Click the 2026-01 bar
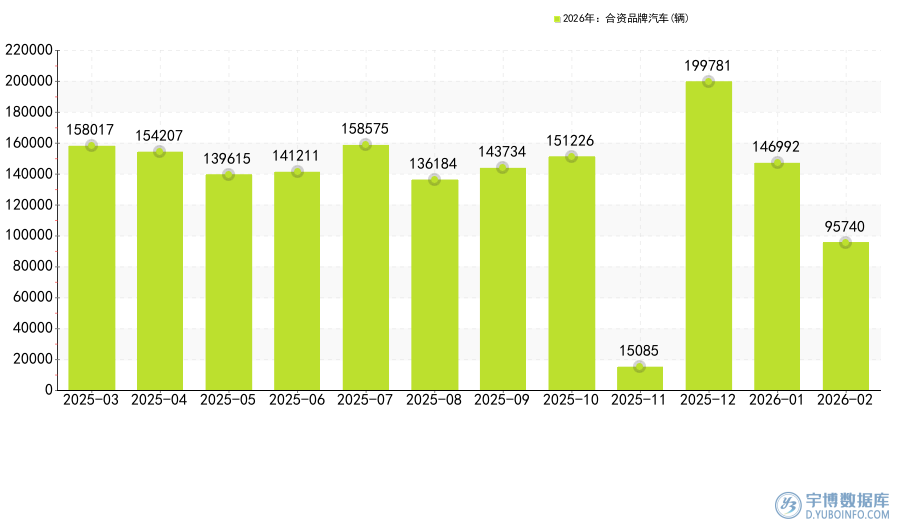The image size is (900, 530). pyautogui.click(x=777, y=280)
